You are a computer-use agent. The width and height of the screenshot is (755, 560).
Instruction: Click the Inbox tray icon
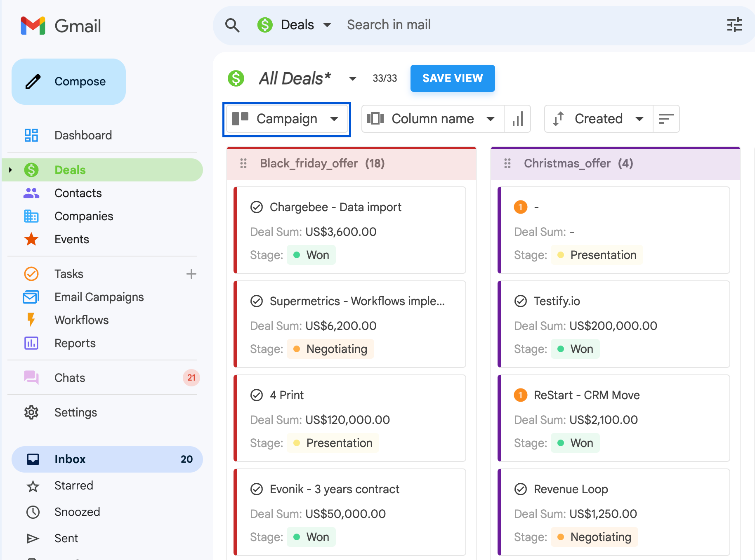[33, 459]
